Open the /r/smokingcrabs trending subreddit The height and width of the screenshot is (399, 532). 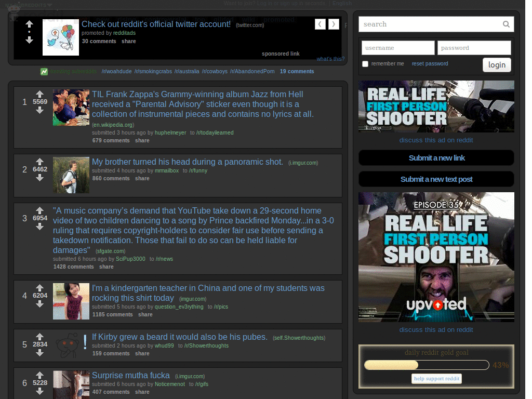tap(153, 72)
